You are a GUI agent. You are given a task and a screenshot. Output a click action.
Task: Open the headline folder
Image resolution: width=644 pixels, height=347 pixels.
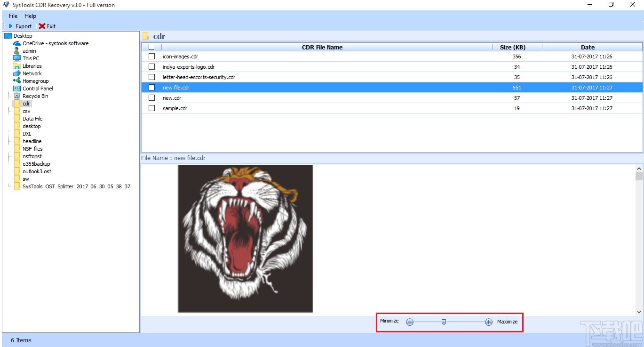32,141
